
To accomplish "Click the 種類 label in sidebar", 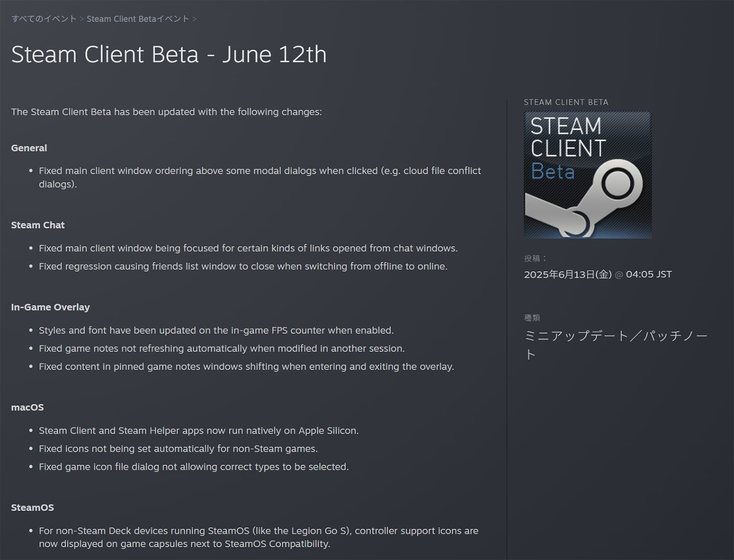I will pyautogui.click(x=532, y=318).
